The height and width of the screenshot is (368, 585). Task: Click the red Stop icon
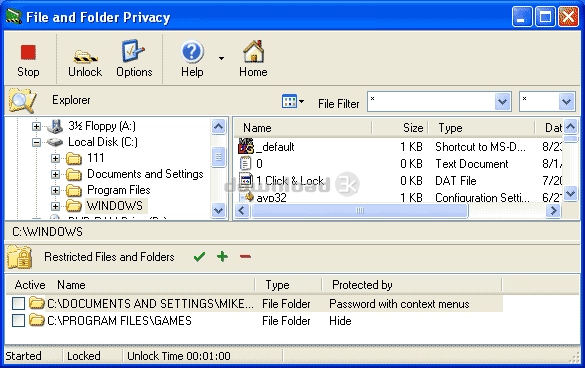(28, 53)
